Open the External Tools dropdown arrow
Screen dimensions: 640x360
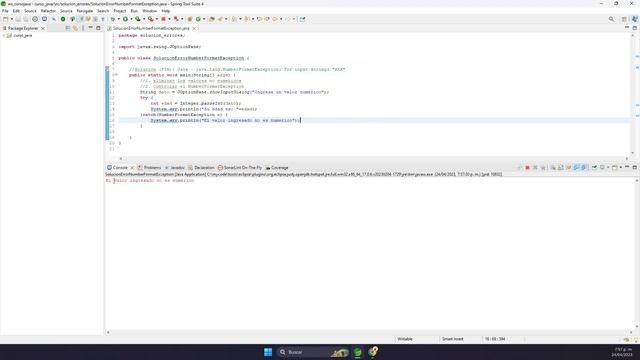157,19
